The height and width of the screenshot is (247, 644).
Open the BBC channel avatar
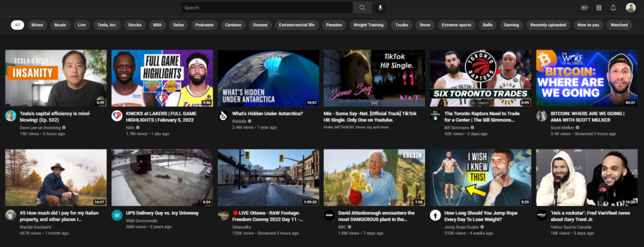tap(330, 216)
